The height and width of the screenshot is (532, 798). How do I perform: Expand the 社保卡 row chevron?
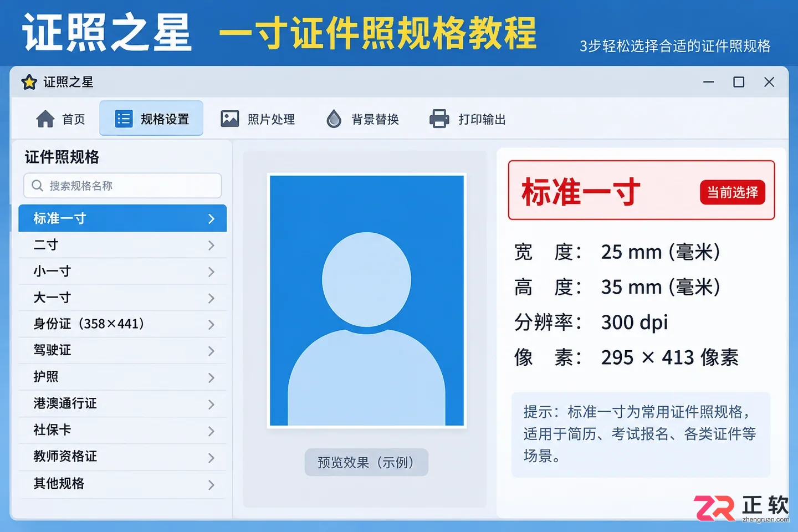click(211, 431)
